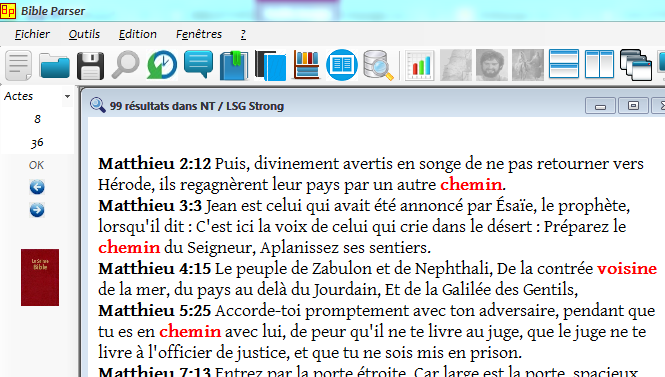Click red word chemin in Matthieu 2:12
This screenshot has height=377, width=665.
[x=471, y=184]
